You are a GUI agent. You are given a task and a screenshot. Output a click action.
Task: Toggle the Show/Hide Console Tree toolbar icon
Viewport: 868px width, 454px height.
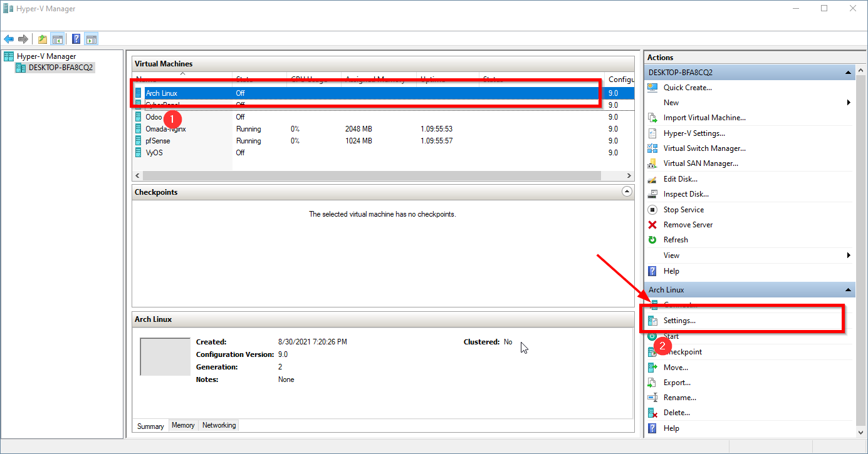(58, 39)
